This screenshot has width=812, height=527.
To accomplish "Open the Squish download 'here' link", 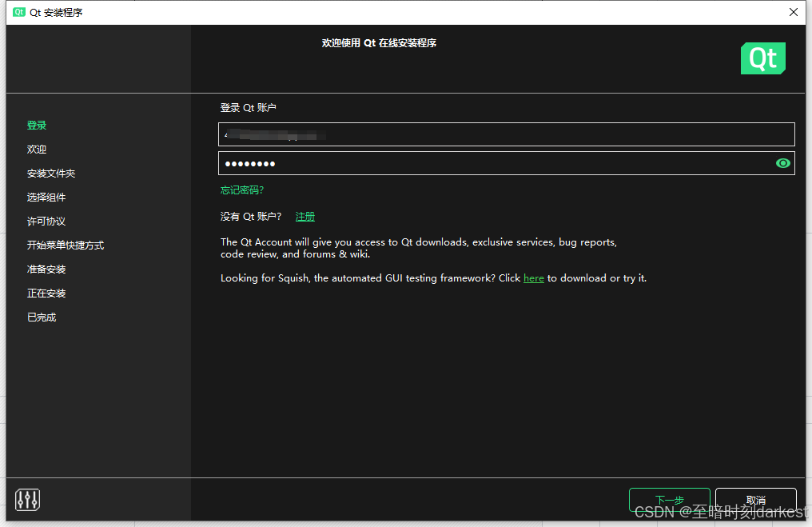I will click(533, 277).
